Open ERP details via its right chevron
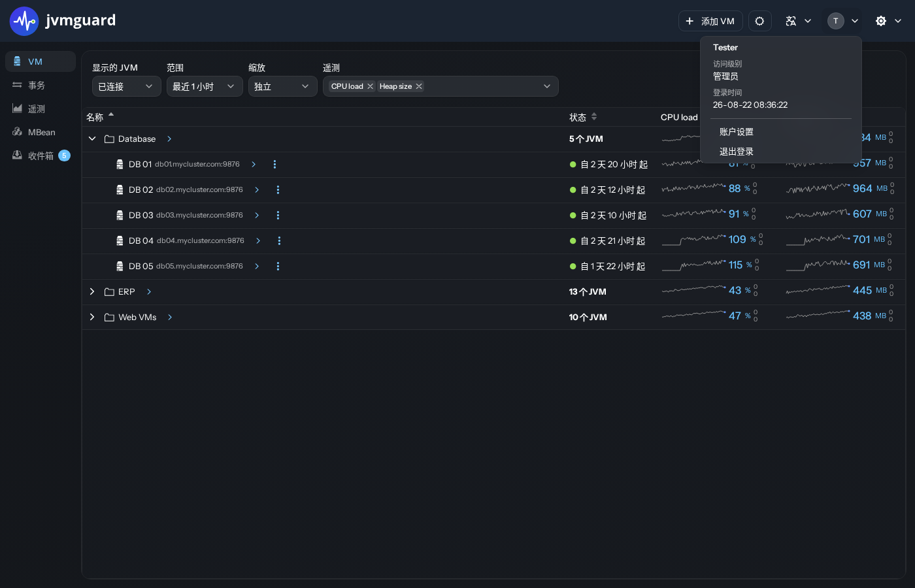915x588 pixels. [x=149, y=292]
